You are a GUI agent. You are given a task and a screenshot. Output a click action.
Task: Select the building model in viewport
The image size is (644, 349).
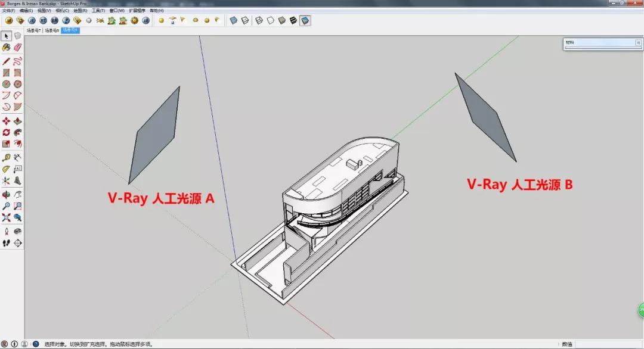(320, 222)
